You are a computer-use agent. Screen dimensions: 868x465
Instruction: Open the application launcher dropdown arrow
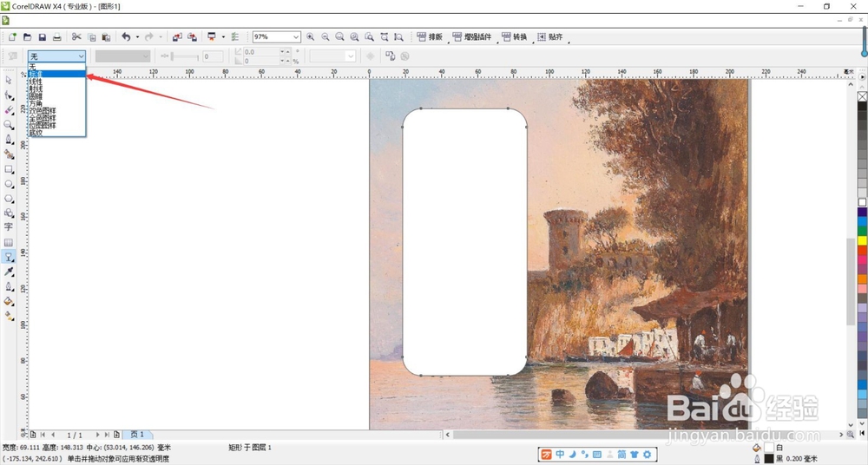(223, 37)
